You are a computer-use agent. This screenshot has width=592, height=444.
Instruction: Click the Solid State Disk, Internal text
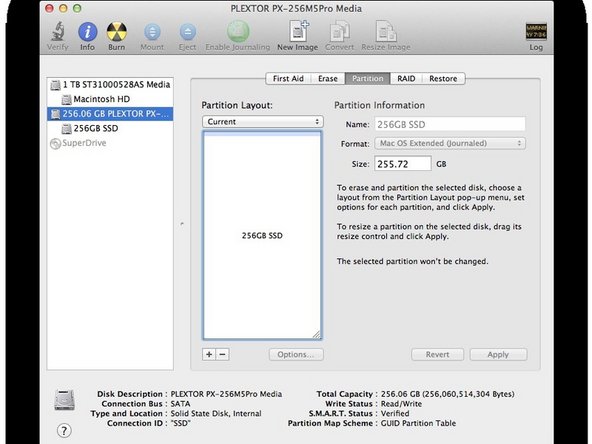pyautogui.click(x=216, y=413)
